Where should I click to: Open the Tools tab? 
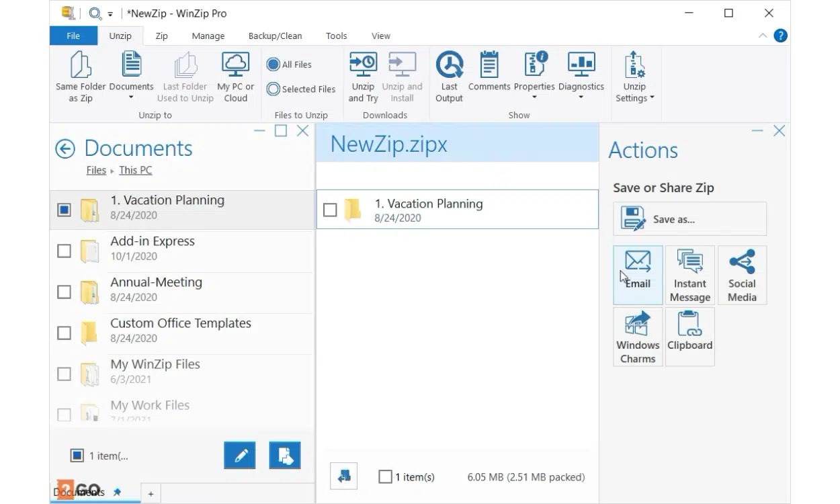(336, 36)
